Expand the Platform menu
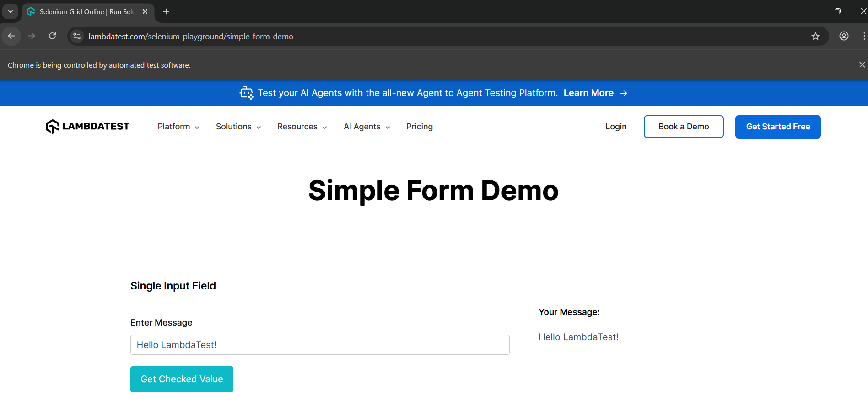Image resolution: width=868 pixels, height=401 pixels. point(178,127)
